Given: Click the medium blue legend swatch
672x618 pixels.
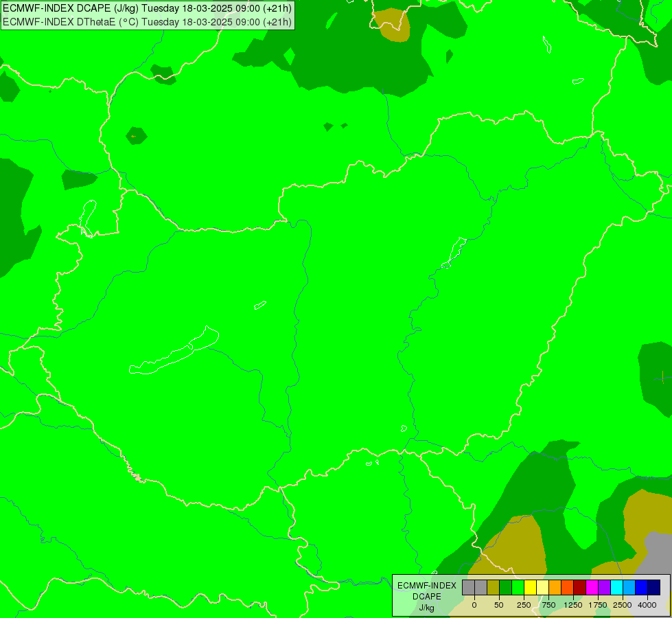Looking at the screenshot, I should point(642,587).
